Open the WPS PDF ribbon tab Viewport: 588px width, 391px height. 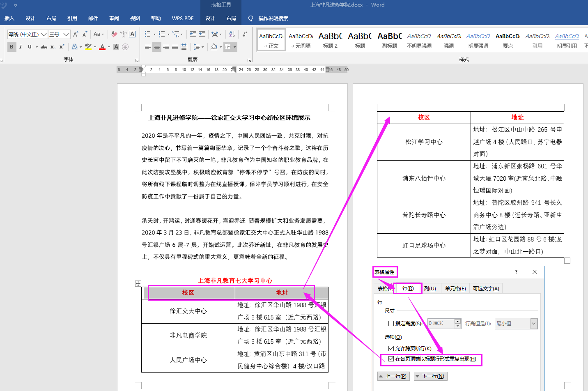coord(183,18)
